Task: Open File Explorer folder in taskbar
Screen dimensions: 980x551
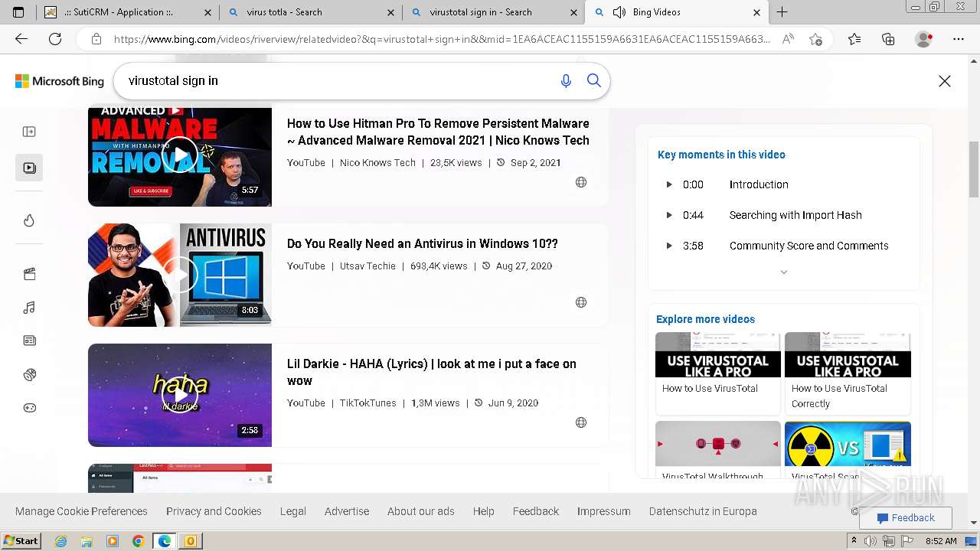Action: pyautogui.click(x=87, y=541)
